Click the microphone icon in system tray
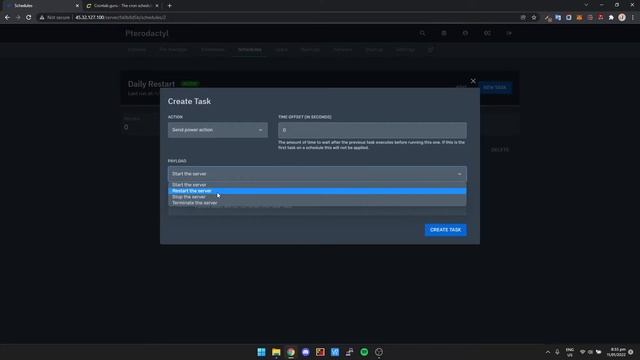Image resolution: width=640 pixels, height=360 pixels. pos(557,352)
